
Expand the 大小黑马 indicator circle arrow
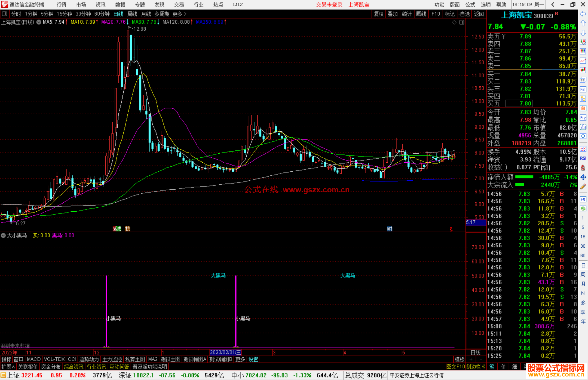[3, 235]
